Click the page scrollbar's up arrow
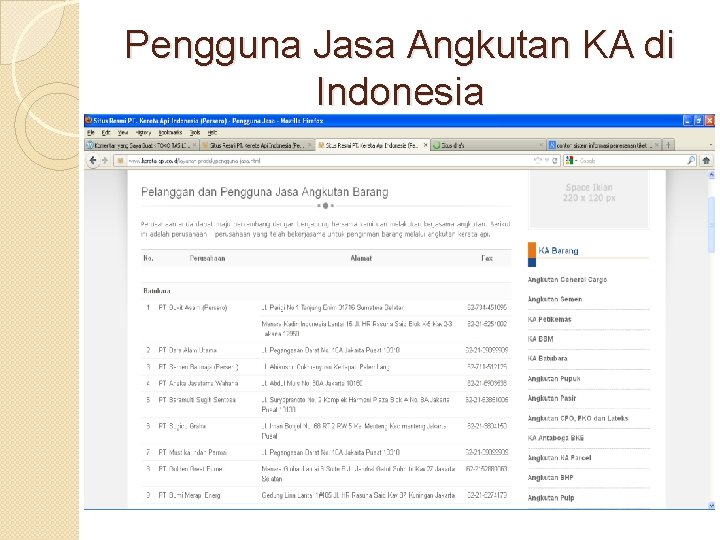The height and width of the screenshot is (540, 720). point(711,175)
